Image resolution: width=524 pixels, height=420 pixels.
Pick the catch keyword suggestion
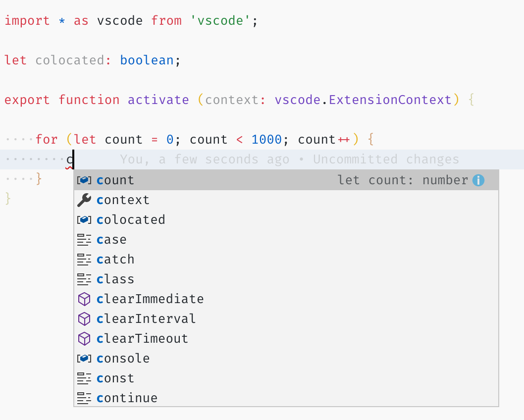(115, 260)
